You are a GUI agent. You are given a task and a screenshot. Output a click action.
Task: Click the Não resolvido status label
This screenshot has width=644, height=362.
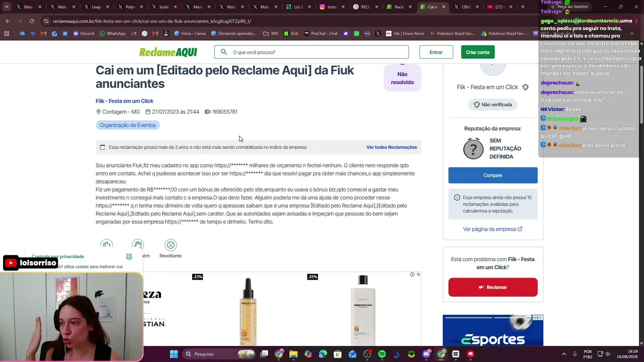coord(402,78)
